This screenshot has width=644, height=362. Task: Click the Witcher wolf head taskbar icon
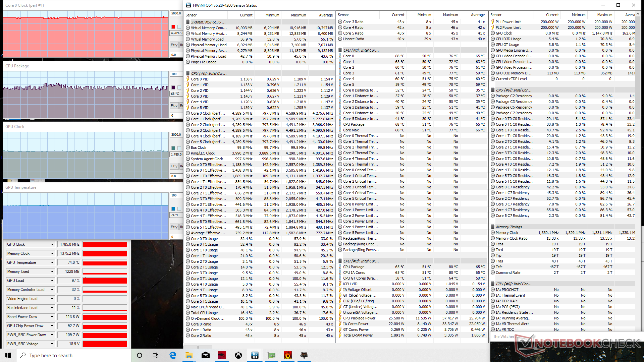304,355
